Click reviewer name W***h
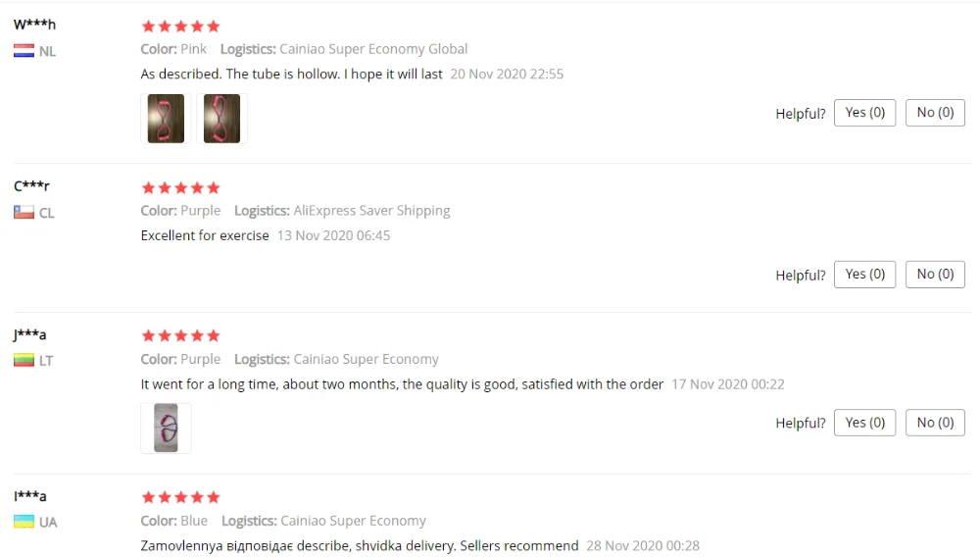The height and width of the screenshot is (557, 980). click(x=34, y=25)
